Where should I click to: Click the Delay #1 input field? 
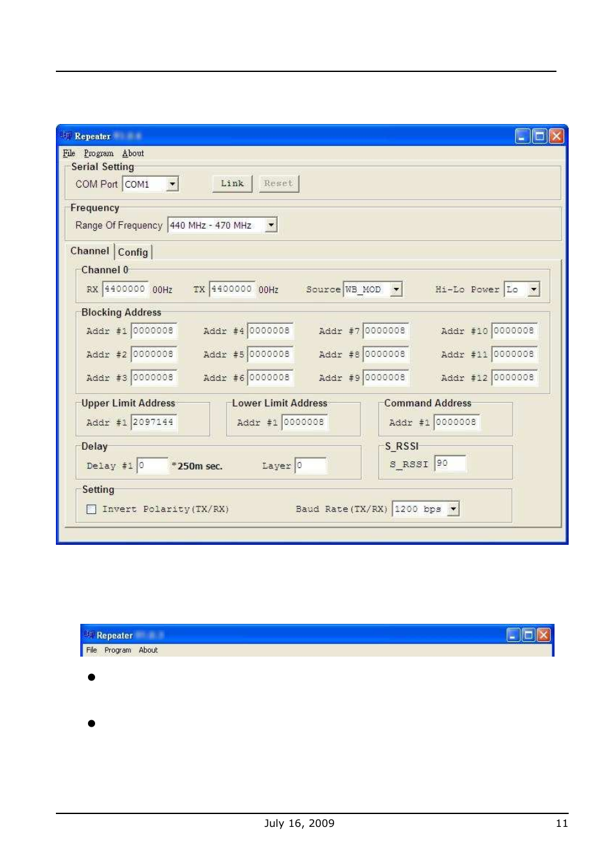click(x=152, y=465)
